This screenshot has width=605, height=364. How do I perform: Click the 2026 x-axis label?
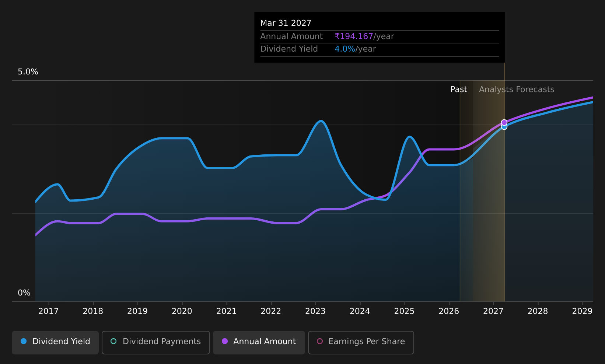(x=449, y=311)
